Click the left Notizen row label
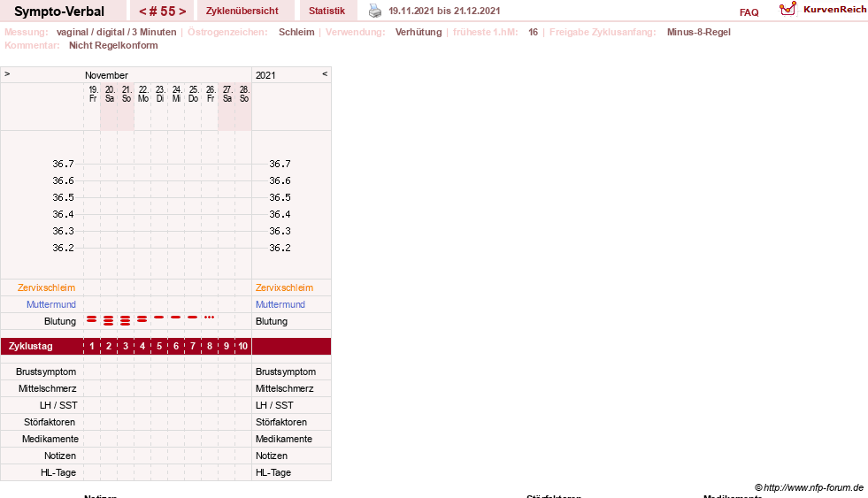This screenshot has width=868, height=498. (60, 456)
